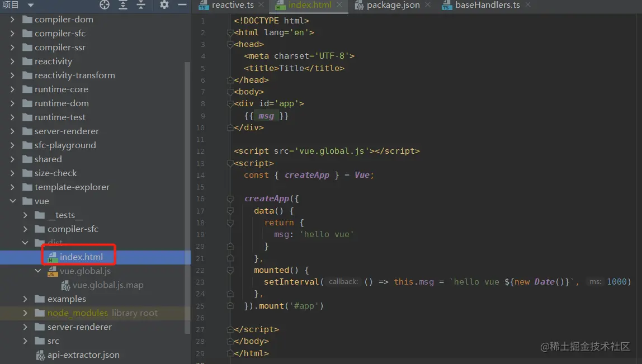Expand the runtime-dom folder

point(12,103)
